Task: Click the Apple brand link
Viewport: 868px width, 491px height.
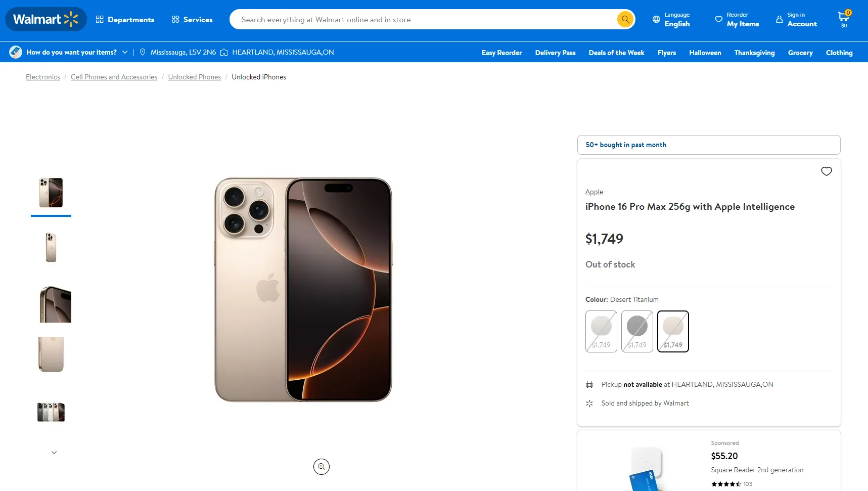Action: (x=594, y=192)
